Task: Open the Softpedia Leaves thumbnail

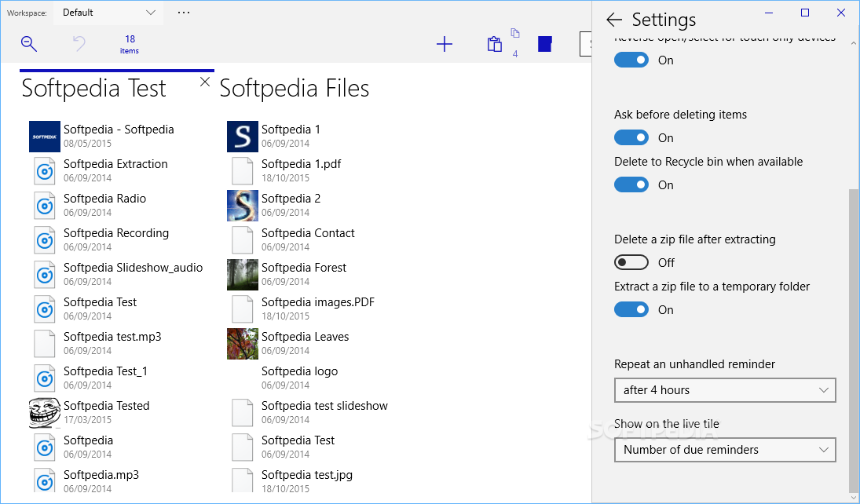Action: 243,344
